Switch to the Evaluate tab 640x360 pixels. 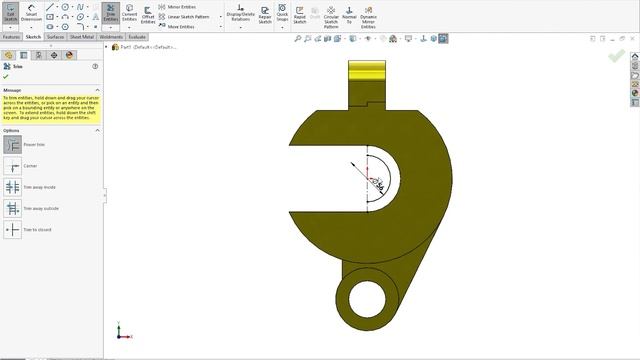(x=137, y=37)
